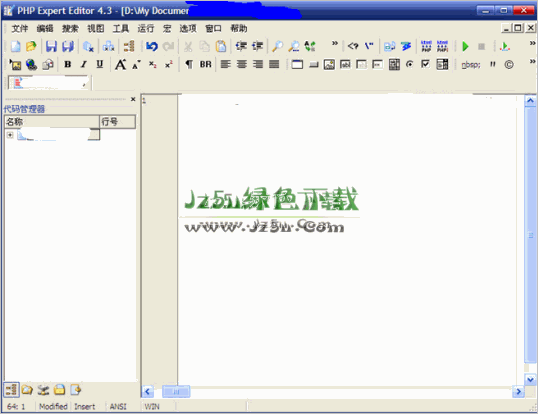Show more run toolbar items chevron
Screen dimensions: 538x414
[x=532, y=44]
